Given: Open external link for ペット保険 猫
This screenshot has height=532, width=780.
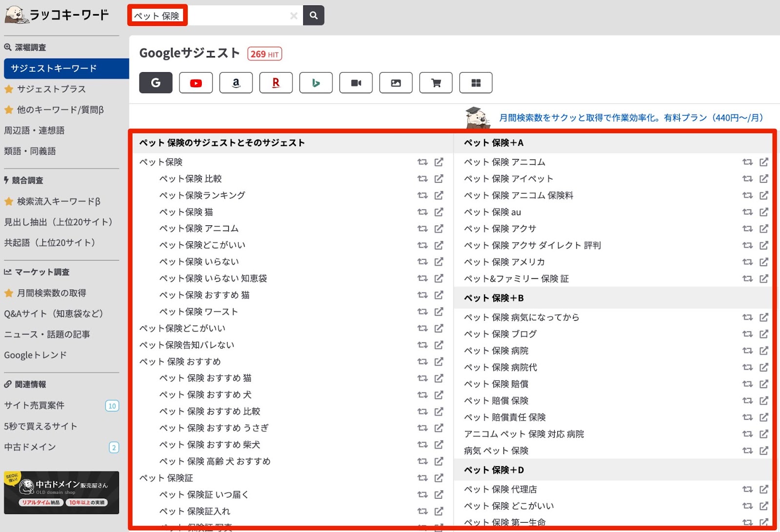Looking at the screenshot, I should point(439,212).
